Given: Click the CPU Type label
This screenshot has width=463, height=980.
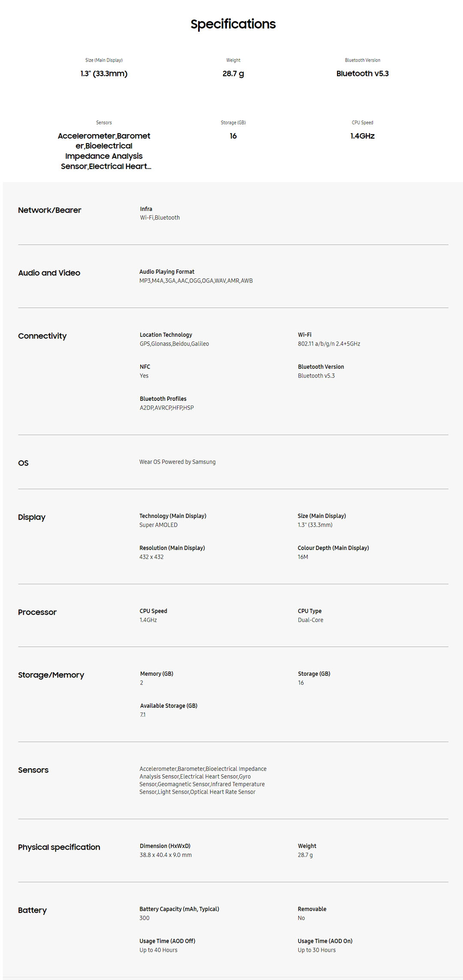Looking at the screenshot, I should 310,611.
